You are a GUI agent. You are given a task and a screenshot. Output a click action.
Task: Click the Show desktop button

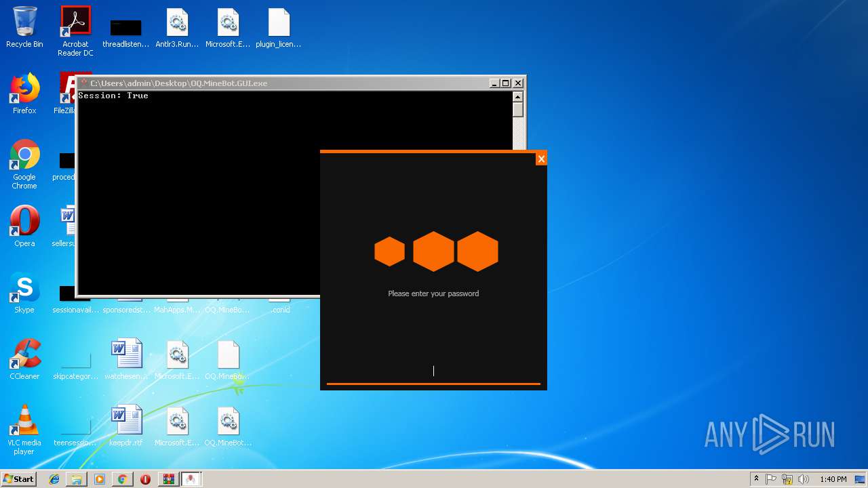pyautogui.click(x=861, y=479)
